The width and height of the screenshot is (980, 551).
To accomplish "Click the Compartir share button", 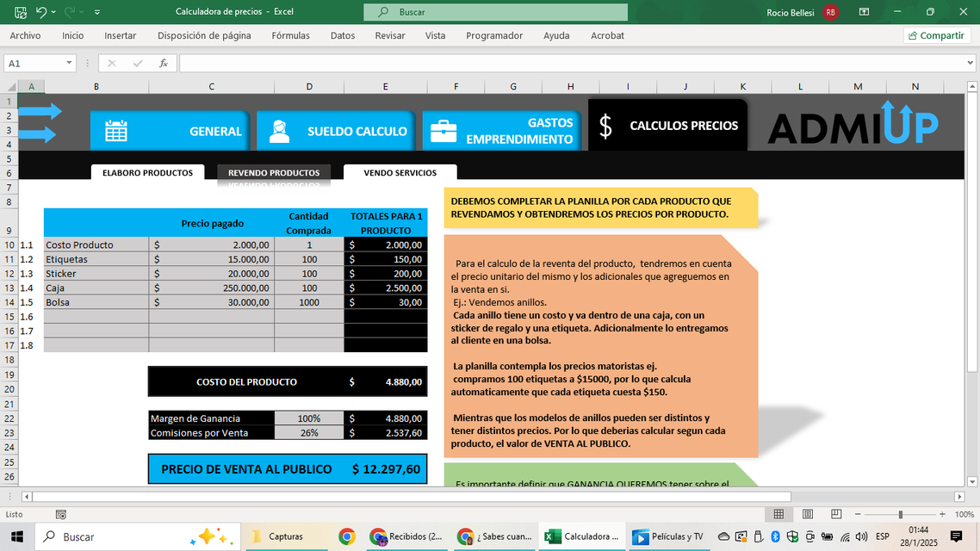I will coord(936,35).
